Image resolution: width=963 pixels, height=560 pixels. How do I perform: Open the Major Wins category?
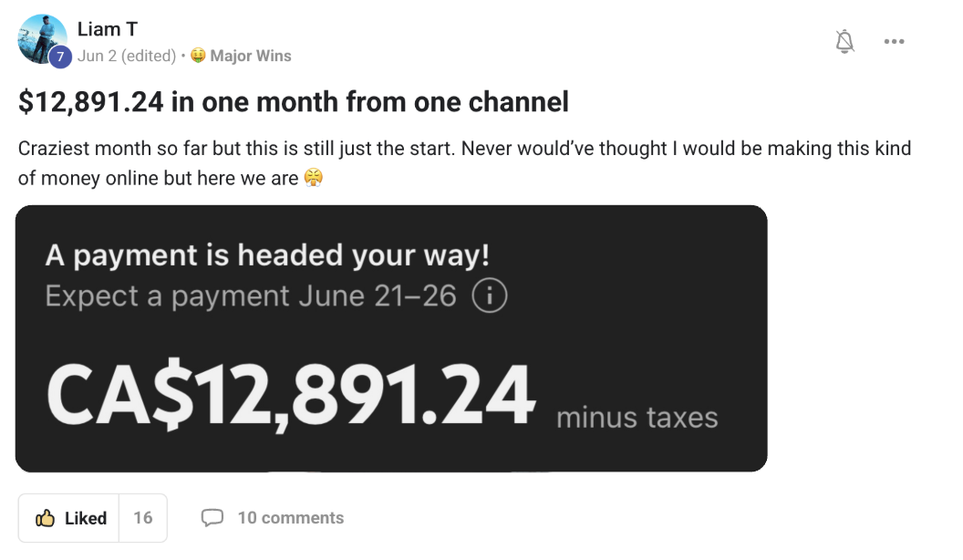click(250, 56)
